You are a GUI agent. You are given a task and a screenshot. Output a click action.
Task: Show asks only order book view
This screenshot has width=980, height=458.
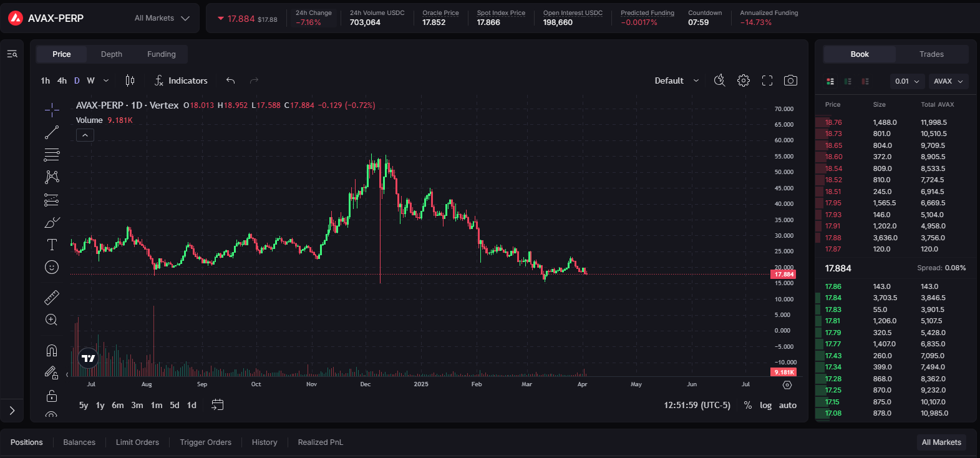(x=865, y=81)
